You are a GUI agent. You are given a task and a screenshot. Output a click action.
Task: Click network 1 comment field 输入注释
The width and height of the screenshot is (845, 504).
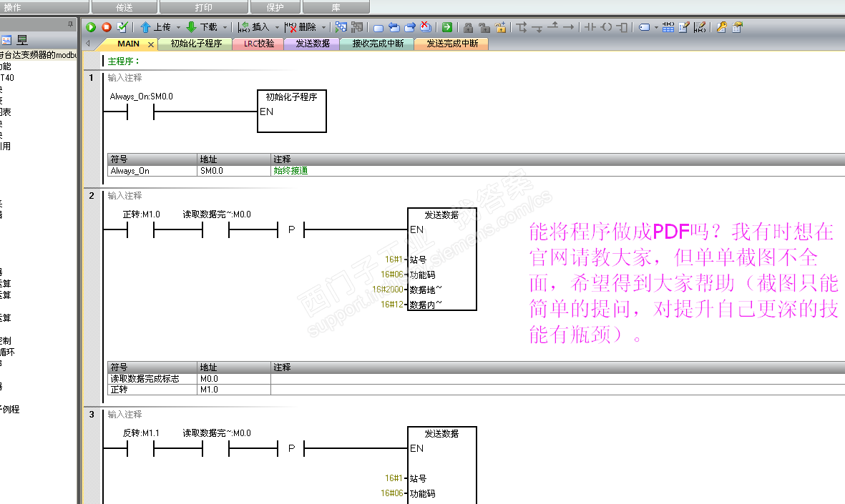click(125, 77)
